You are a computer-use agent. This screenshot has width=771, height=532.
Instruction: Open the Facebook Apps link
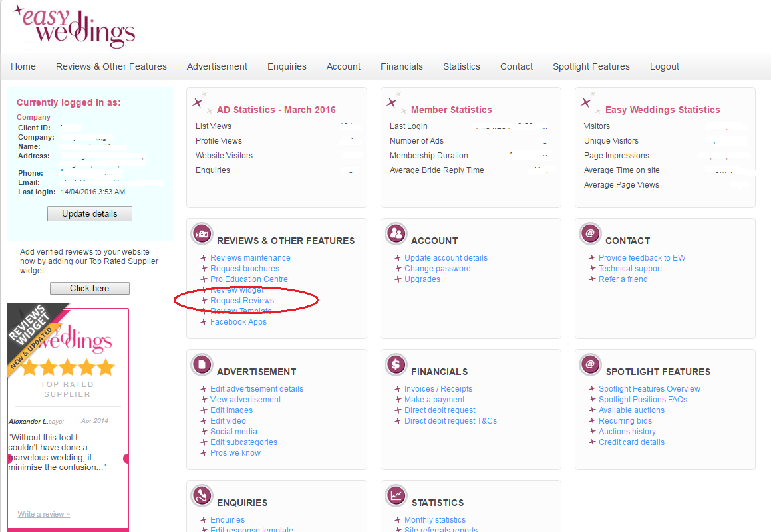point(238,322)
